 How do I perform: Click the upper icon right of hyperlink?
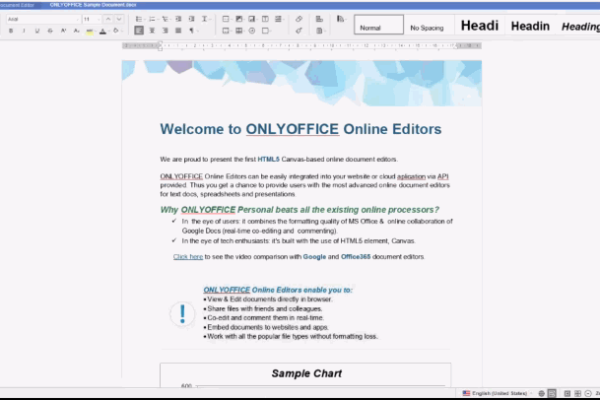319,19
